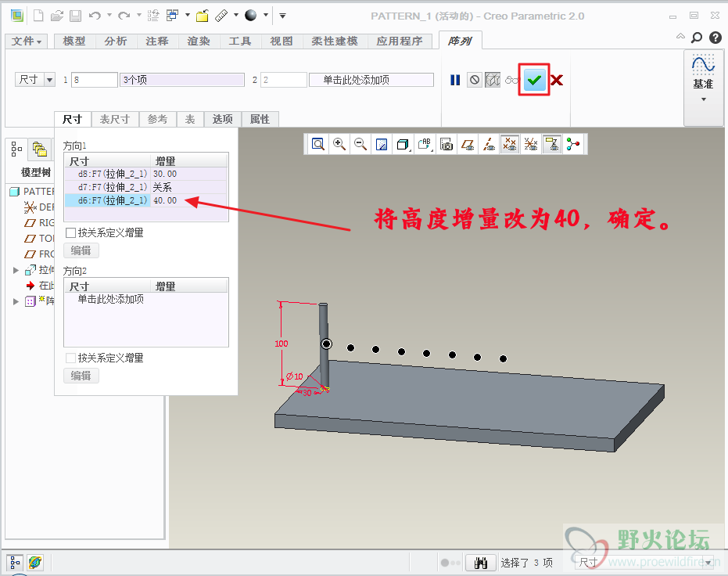Select the d6:F7 dimension row with 40.00

[112, 200]
